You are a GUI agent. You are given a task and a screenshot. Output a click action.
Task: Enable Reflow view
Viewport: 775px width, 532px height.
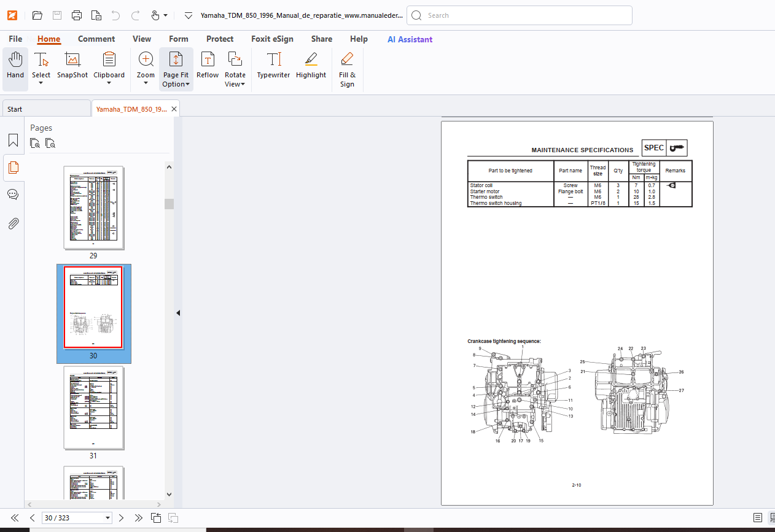[x=208, y=65]
